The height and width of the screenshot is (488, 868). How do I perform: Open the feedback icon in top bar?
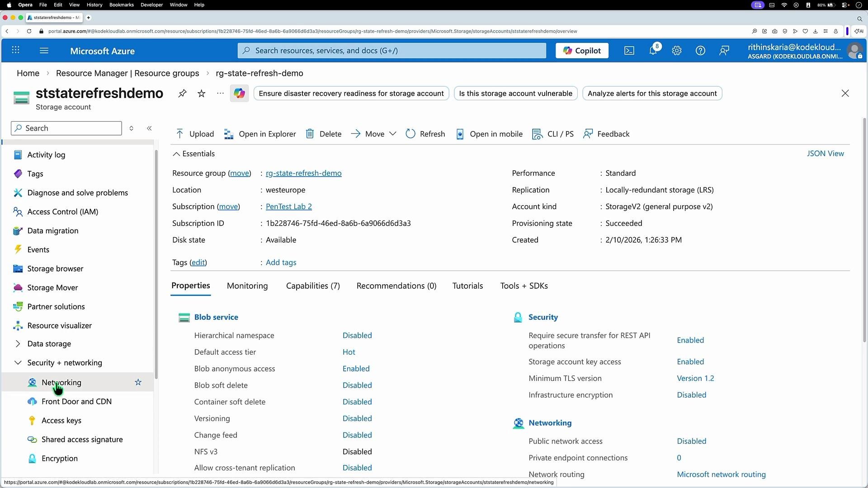(724, 51)
